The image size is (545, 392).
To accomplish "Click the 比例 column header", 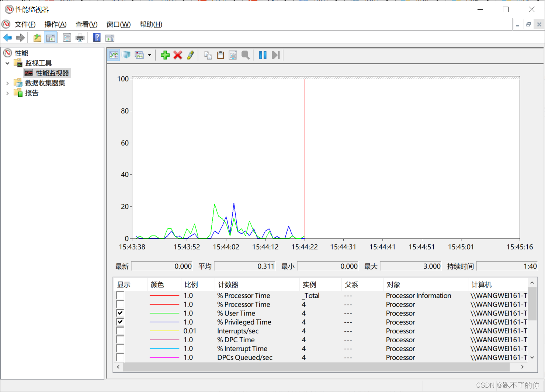I will (x=198, y=284).
